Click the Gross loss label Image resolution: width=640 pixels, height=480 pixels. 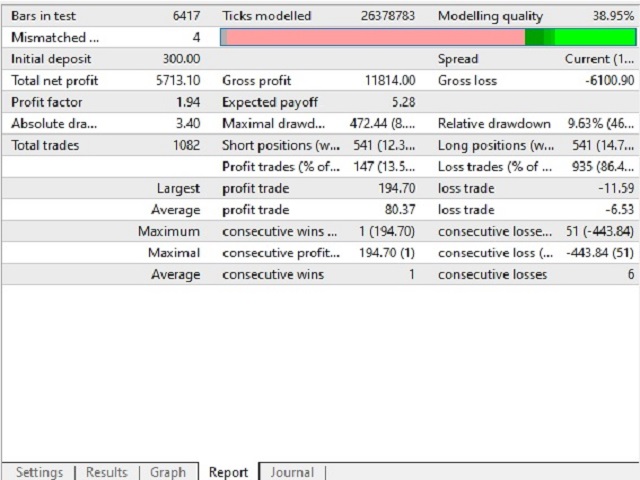click(467, 80)
